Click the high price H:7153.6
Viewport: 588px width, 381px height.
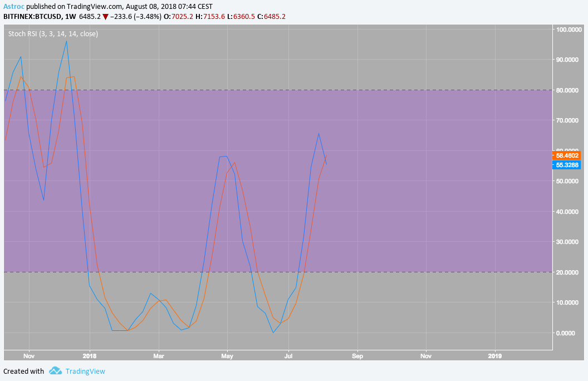tap(210, 17)
